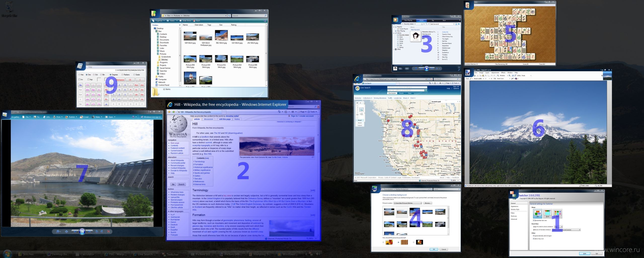The height and width of the screenshot is (258, 644).
Task: Click E-mail in Photo Gallery toolbar
Action: tap(84, 117)
